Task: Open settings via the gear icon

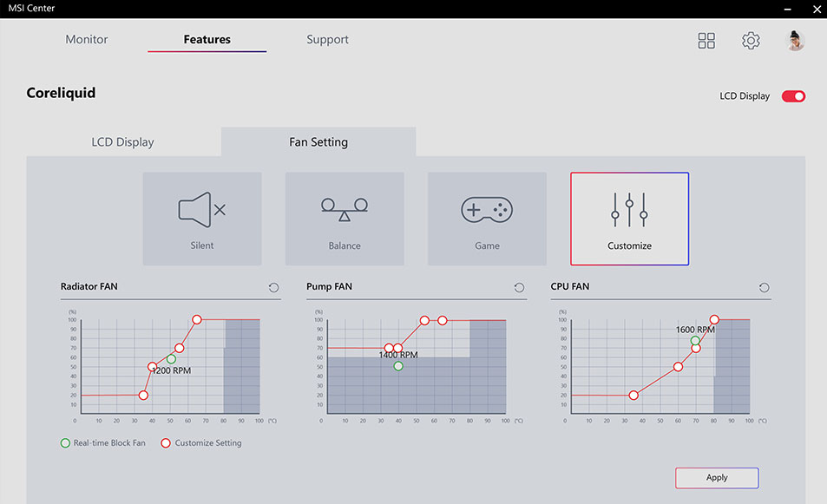Action: point(751,41)
